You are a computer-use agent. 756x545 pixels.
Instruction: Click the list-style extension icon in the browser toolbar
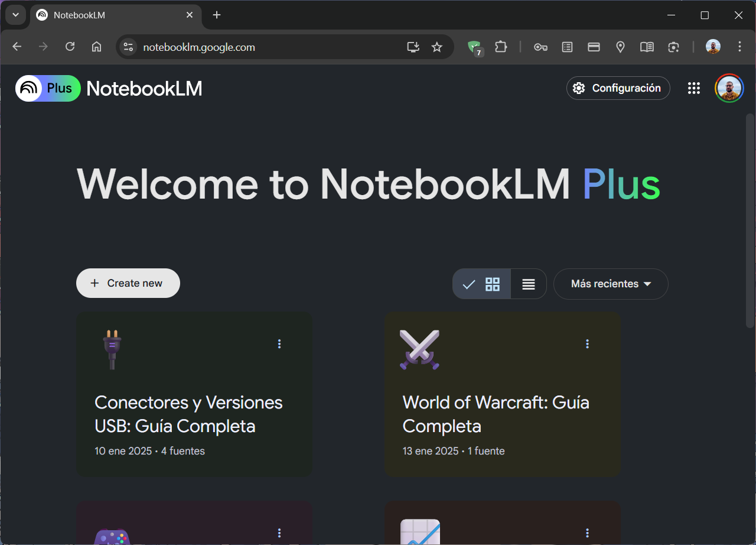[x=567, y=47]
